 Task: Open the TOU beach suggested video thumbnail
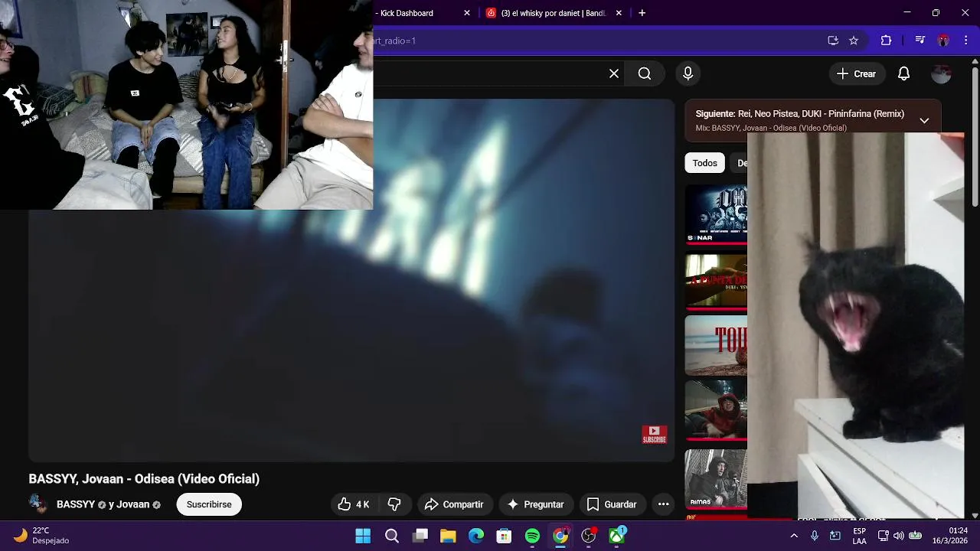(716, 345)
